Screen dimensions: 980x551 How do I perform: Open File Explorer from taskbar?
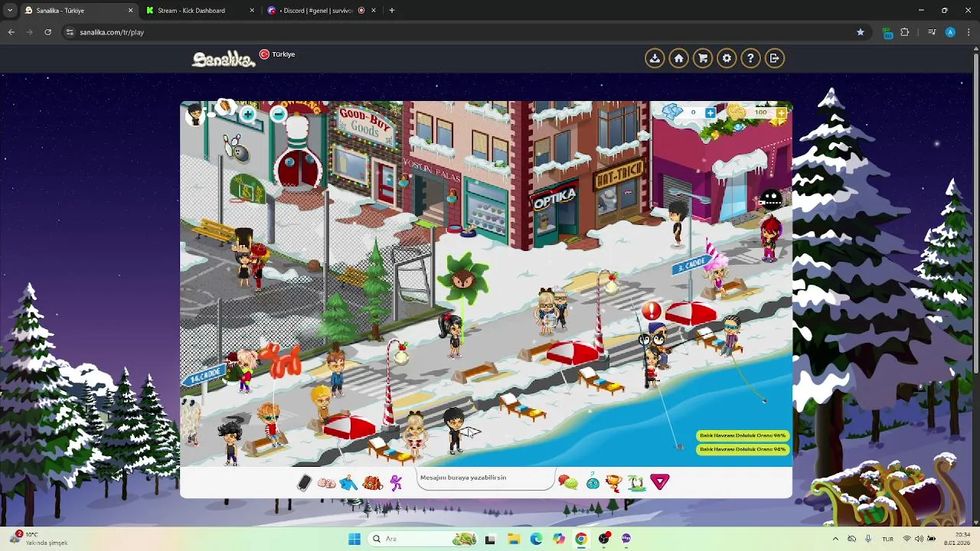tap(513, 539)
